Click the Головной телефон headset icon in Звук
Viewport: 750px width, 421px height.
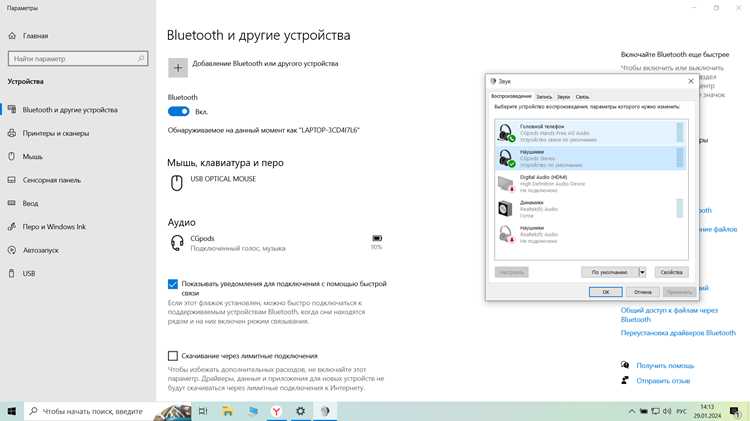(x=506, y=133)
